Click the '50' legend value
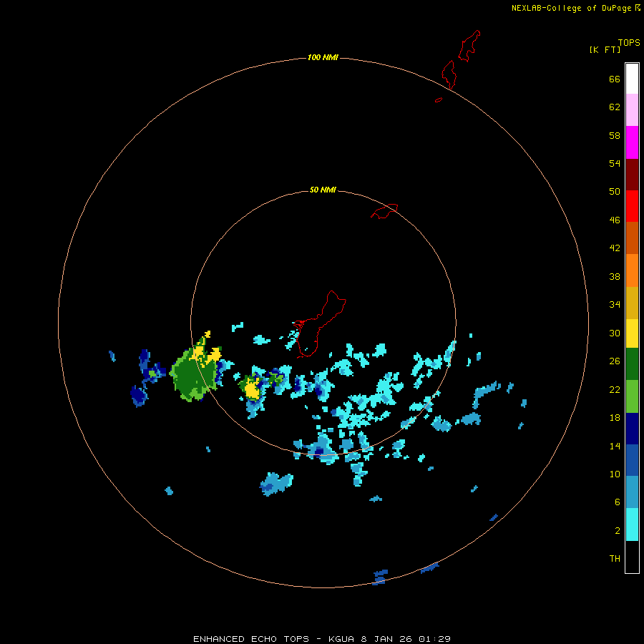Screen dimensions: 644x644 pos(615,191)
